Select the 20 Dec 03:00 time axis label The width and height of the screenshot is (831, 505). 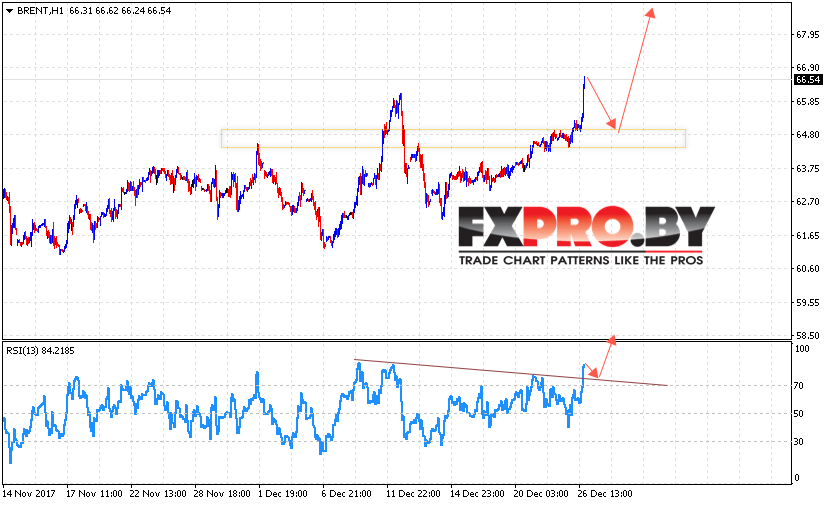pyautogui.click(x=541, y=493)
